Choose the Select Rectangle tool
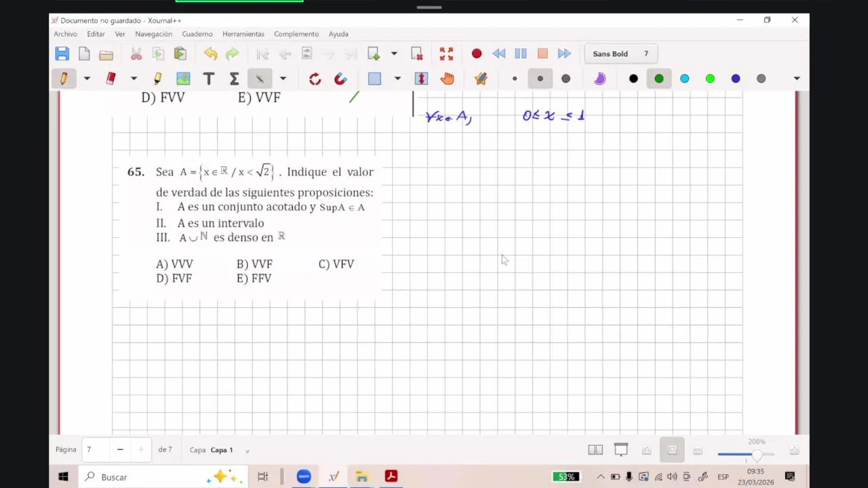 point(374,79)
